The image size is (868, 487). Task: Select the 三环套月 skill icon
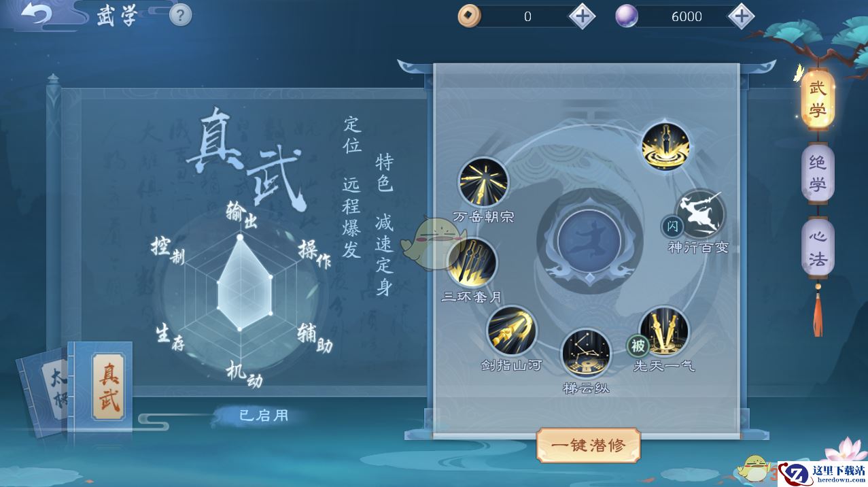pyautogui.click(x=472, y=262)
